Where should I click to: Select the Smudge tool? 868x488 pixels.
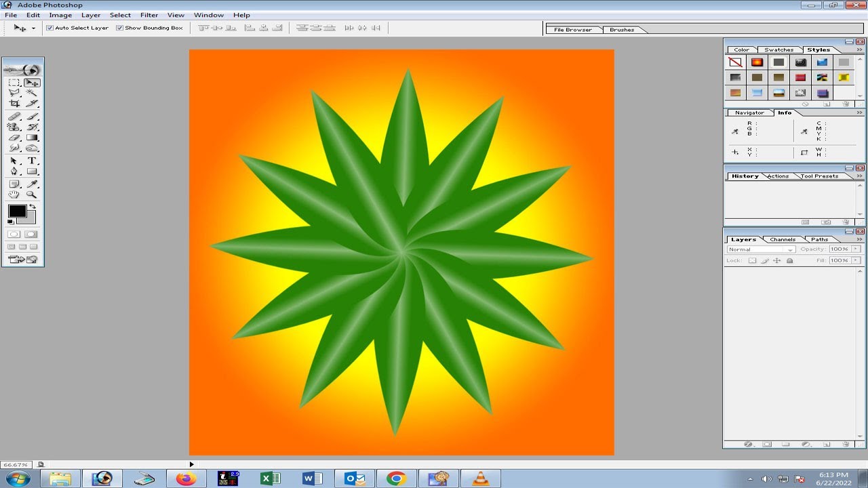coord(14,147)
